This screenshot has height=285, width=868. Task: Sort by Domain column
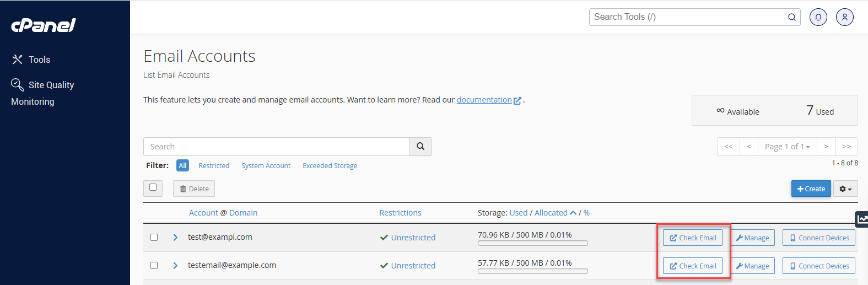(244, 213)
